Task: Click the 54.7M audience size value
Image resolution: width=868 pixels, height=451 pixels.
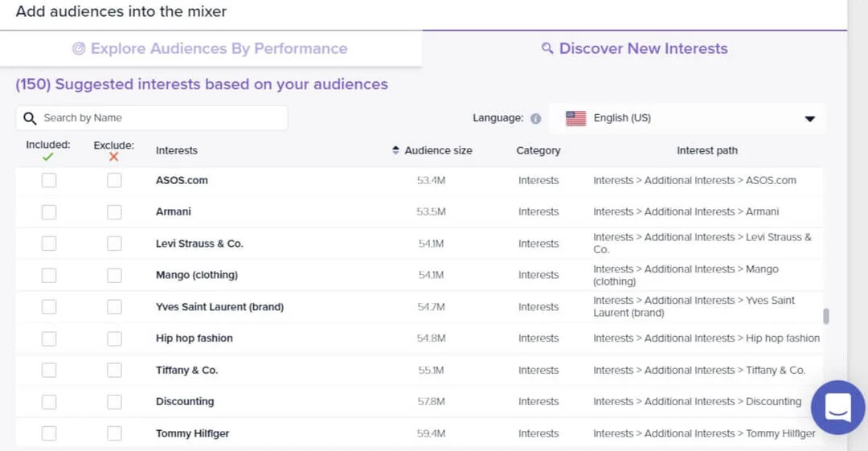Action: [431, 306]
